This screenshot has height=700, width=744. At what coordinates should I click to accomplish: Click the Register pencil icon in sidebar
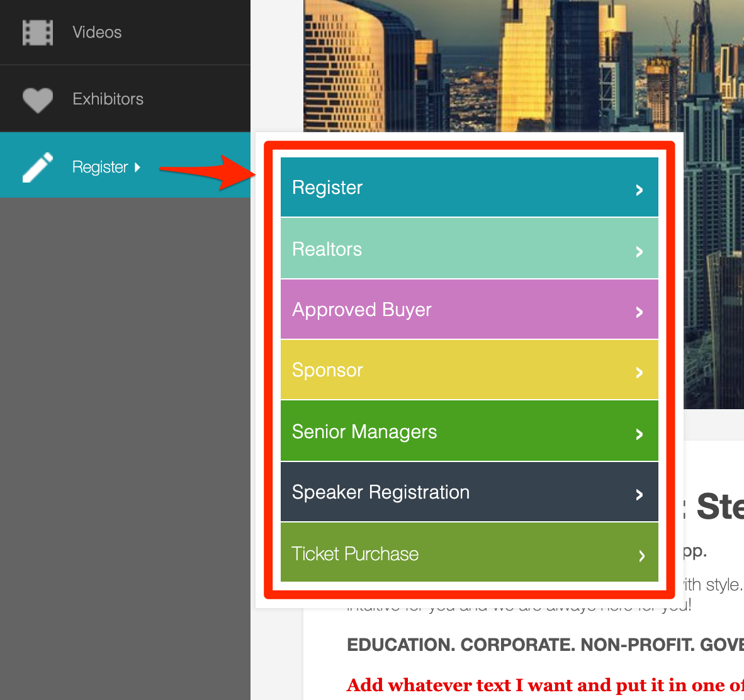38,167
